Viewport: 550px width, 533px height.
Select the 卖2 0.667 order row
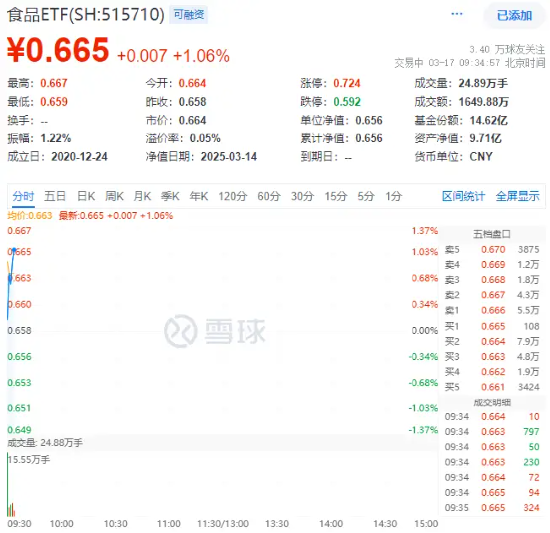click(492, 295)
